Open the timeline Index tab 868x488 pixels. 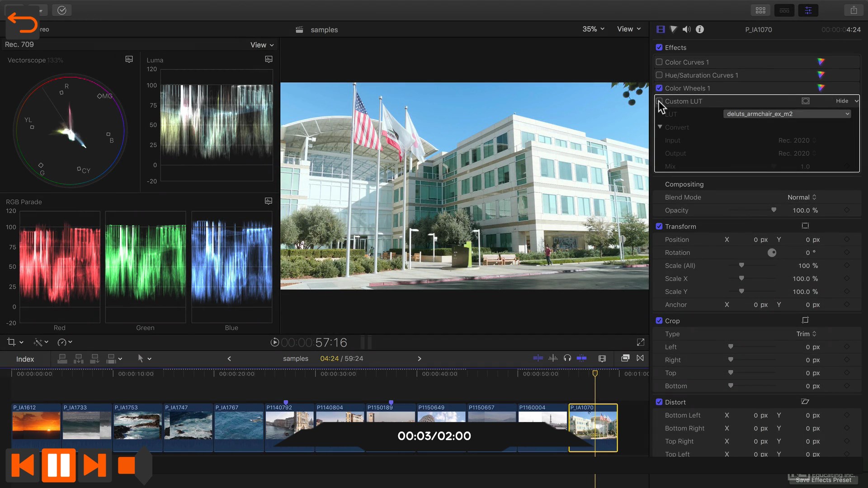[25, 359]
